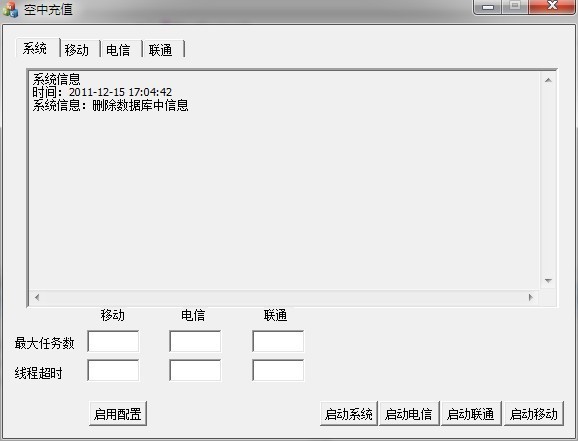Focus the 联通 线程超时 input field

(278, 370)
